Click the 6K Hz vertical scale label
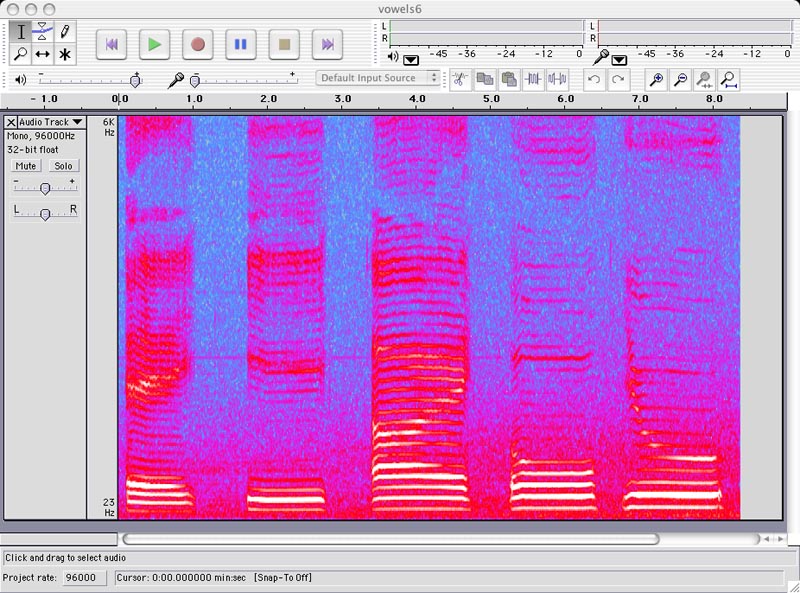Viewport: 800px width, 593px height. (109, 127)
